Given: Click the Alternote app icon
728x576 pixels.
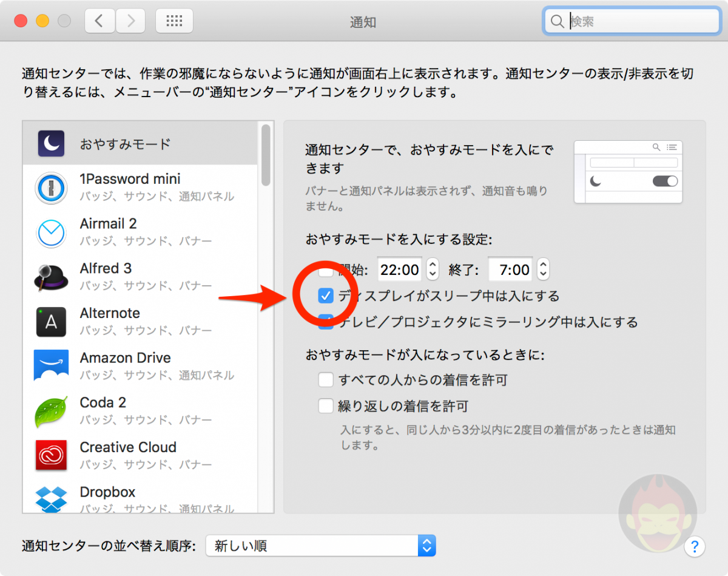Looking at the screenshot, I should pos(51,322).
